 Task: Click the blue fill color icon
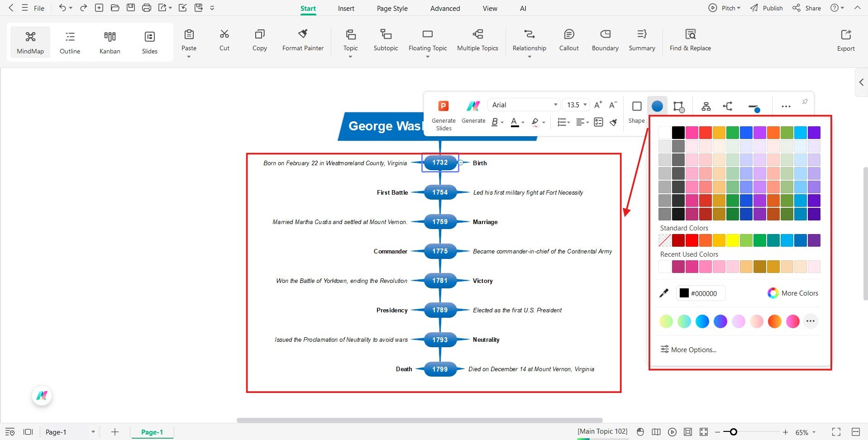(657, 106)
